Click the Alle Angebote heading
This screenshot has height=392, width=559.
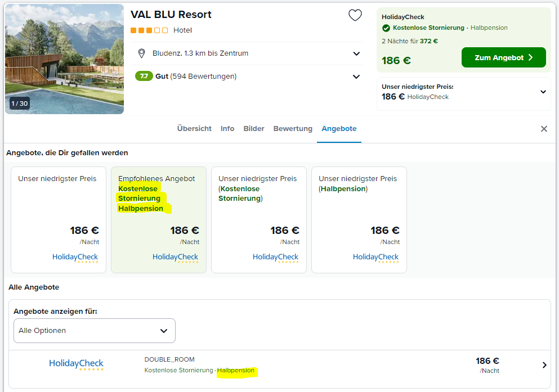pos(34,287)
